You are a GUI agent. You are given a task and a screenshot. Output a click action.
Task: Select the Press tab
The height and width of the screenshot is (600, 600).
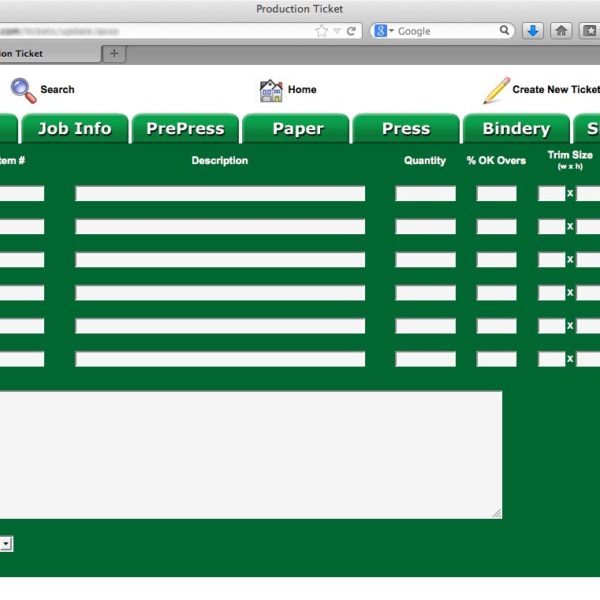tap(406, 129)
